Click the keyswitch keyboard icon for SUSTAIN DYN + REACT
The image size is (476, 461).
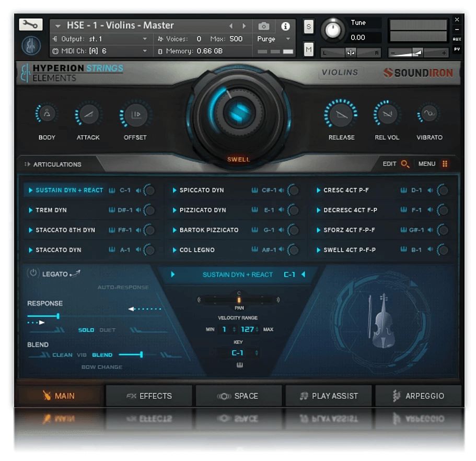coord(112,191)
